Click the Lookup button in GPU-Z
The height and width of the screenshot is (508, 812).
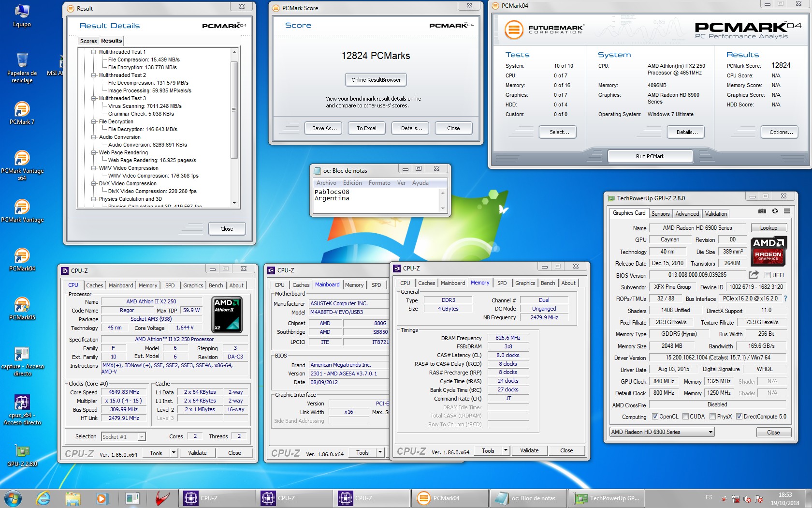coord(768,228)
